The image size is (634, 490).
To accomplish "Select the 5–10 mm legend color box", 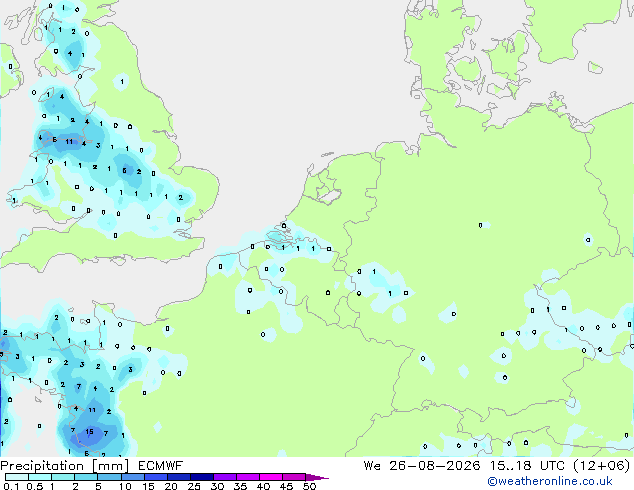I will (109, 477).
